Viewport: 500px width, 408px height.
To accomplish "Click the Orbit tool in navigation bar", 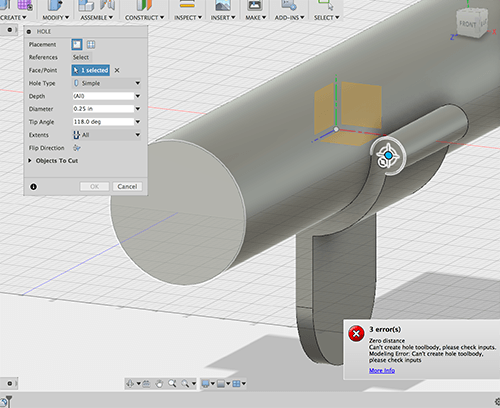I will [x=130, y=384].
